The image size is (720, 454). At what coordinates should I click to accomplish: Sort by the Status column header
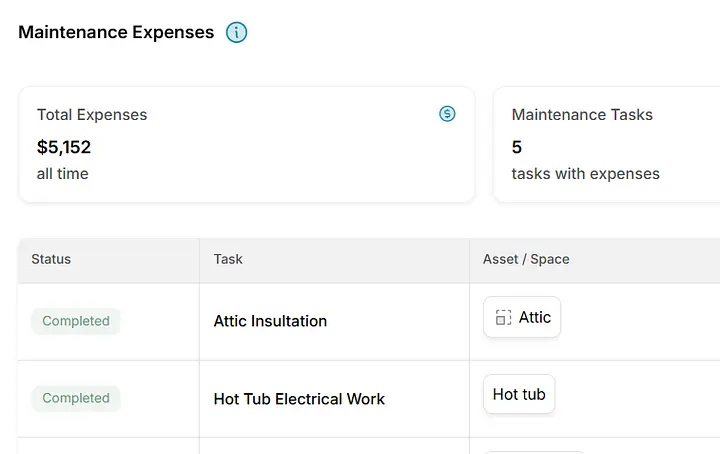pyautogui.click(x=51, y=259)
